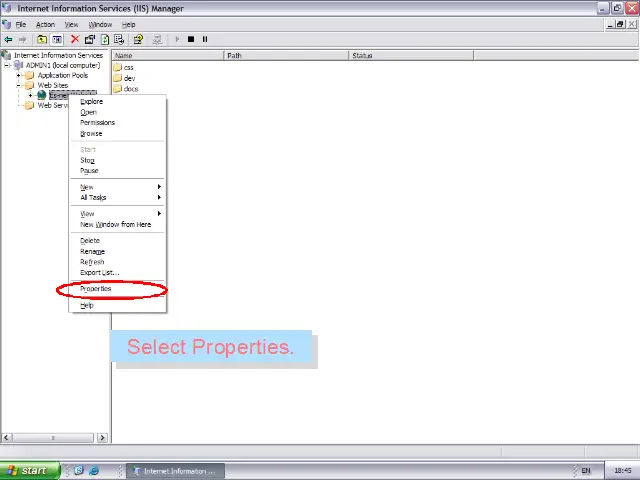Select Properties from the context menu

tap(97, 289)
